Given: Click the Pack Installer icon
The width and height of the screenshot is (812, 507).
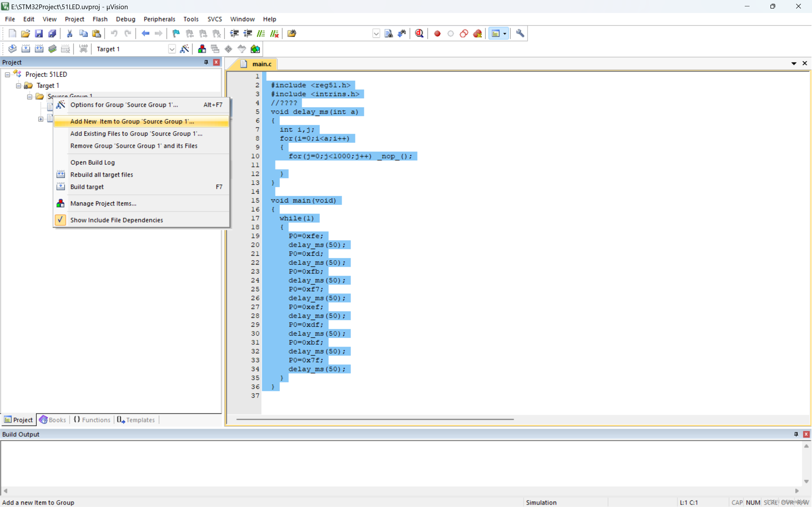Looking at the screenshot, I should pyautogui.click(x=255, y=49).
